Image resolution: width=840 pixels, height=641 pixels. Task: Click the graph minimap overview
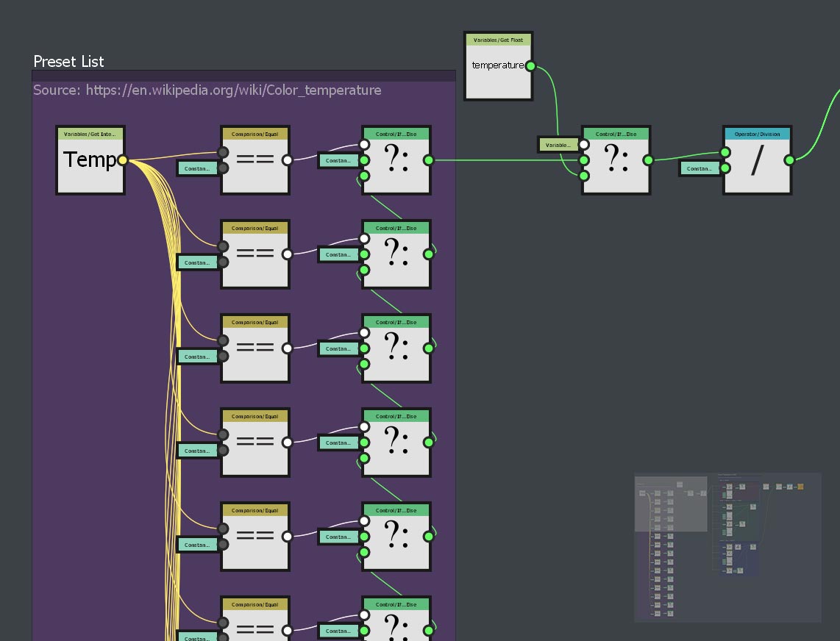pyautogui.click(x=727, y=548)
